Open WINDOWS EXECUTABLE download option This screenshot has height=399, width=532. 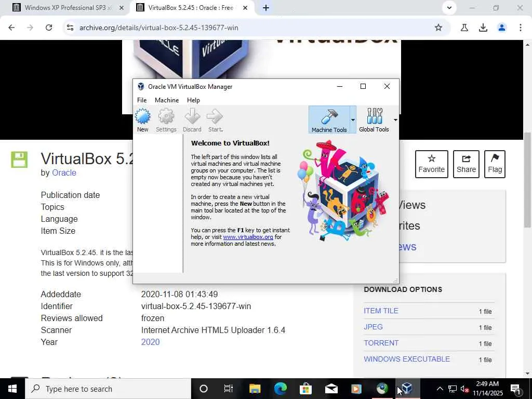point(407,359)
